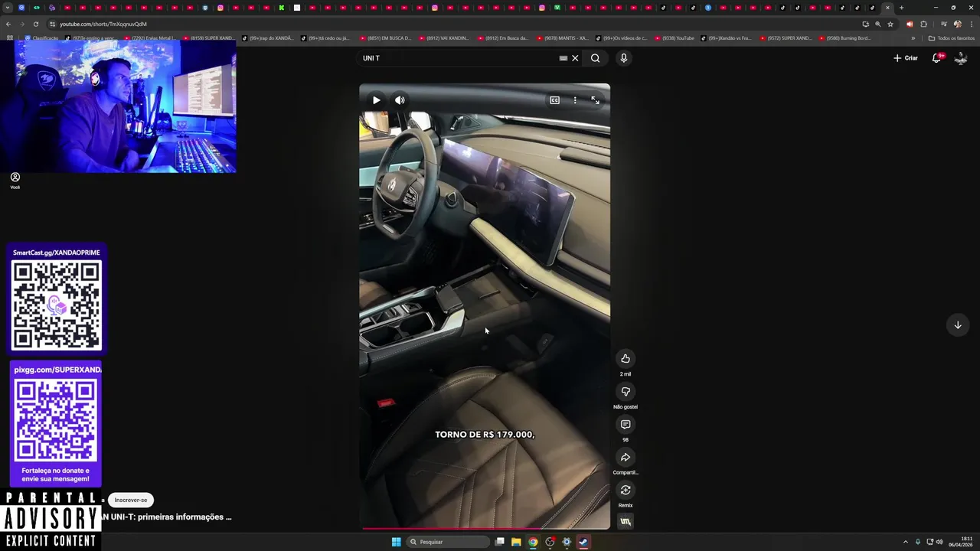
Task: Click the SmartCast.gg/XANDAOPRIME label
Action: pos(56,253)
